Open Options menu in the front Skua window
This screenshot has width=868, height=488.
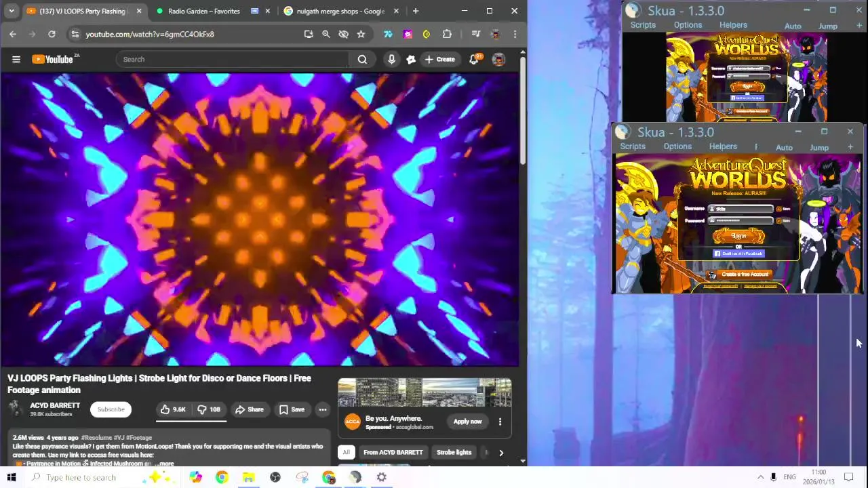[677, 146]
